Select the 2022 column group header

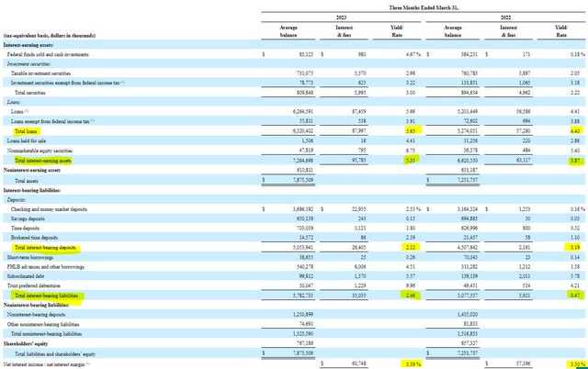[x=505, y=17]
